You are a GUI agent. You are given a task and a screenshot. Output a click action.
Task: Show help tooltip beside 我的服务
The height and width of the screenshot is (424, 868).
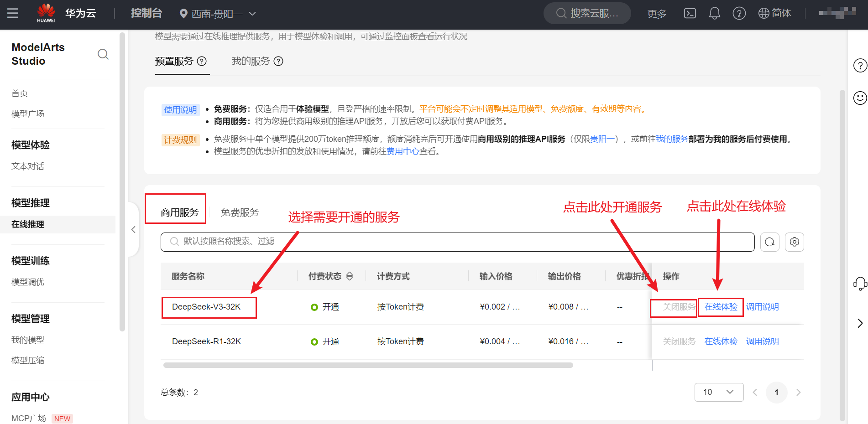point(278,61)
